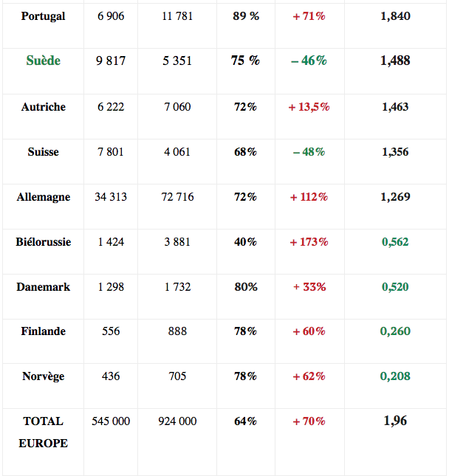The image size is (449, 476).
Task: Click the Autriche row label
Action: (43, 107)
